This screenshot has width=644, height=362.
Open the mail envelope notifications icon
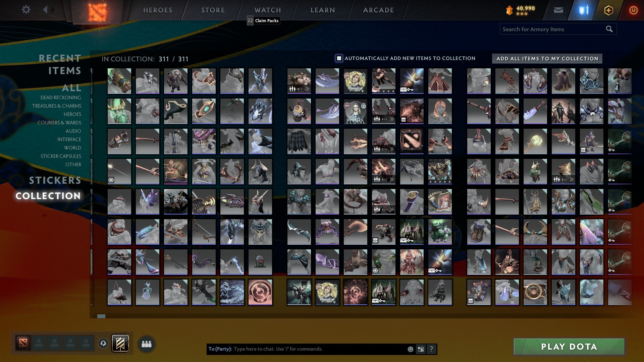coord(558,10)
